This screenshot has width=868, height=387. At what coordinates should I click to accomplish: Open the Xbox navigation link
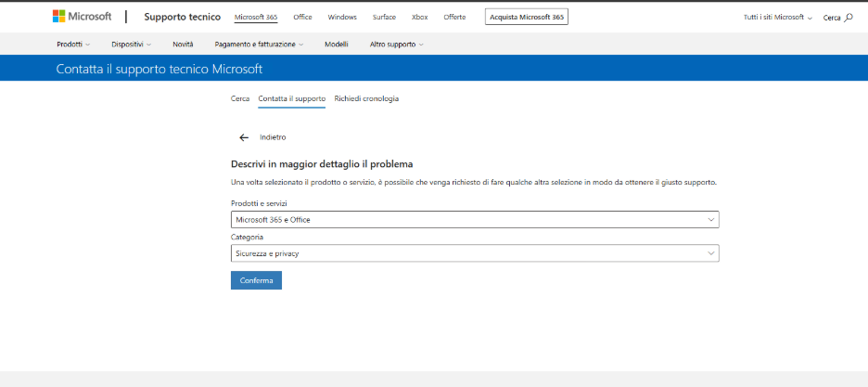point(419,17)
